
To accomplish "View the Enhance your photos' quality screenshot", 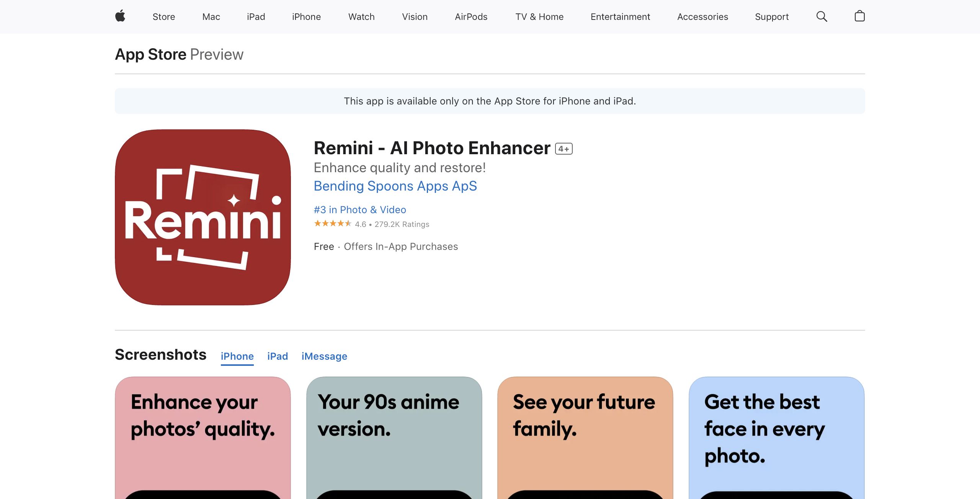I will 203,438.
